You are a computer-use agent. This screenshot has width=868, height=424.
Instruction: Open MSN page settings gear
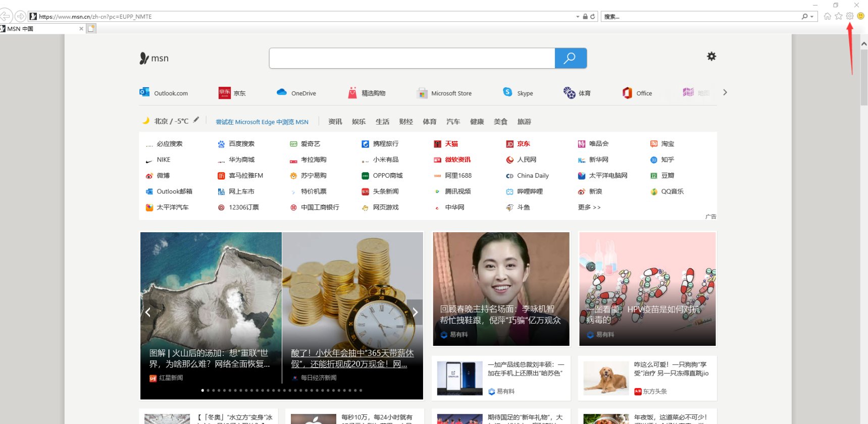pyautogui.click(x=711, y=57)
